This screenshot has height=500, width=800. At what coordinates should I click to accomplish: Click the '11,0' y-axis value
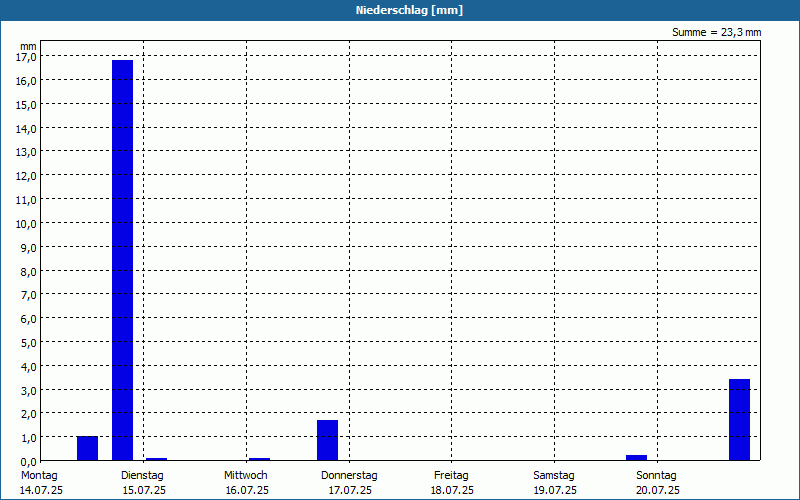[x=26, y=200]
